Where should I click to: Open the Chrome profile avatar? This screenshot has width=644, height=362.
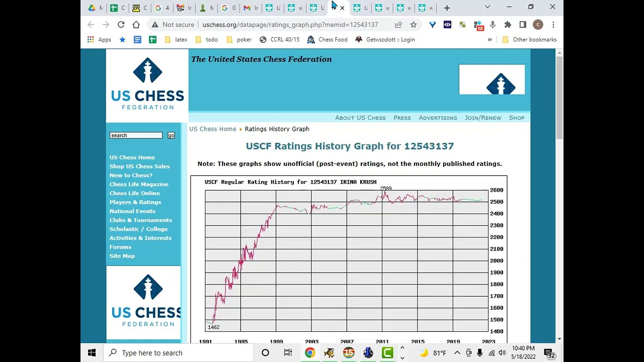point(538,25)
